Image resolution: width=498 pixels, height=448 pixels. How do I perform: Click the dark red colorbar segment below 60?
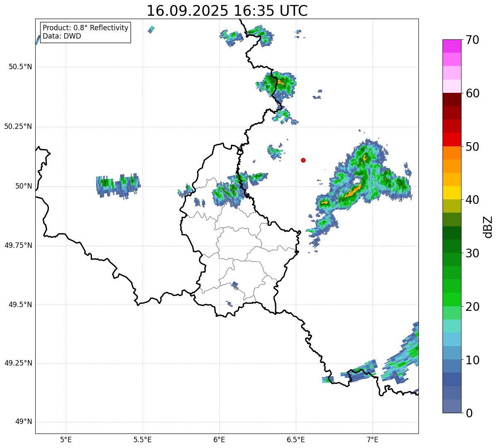click(452, 100)
